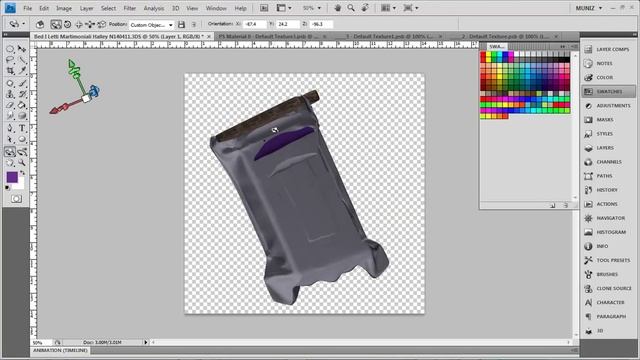Select the 3D Orbit camera tool
The image size is (640, 360).
(x=22, y=152)
